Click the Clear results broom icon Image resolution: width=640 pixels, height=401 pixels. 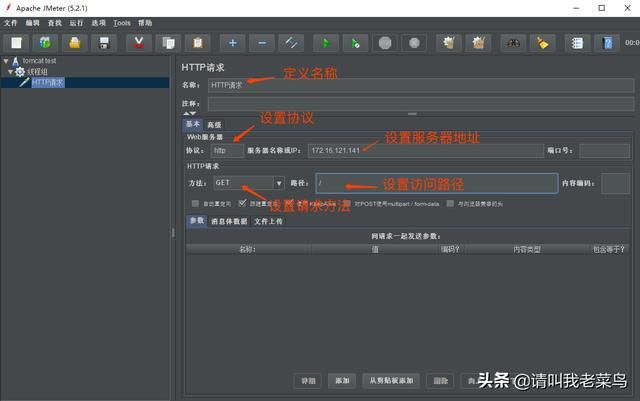(x=449, y=43)
